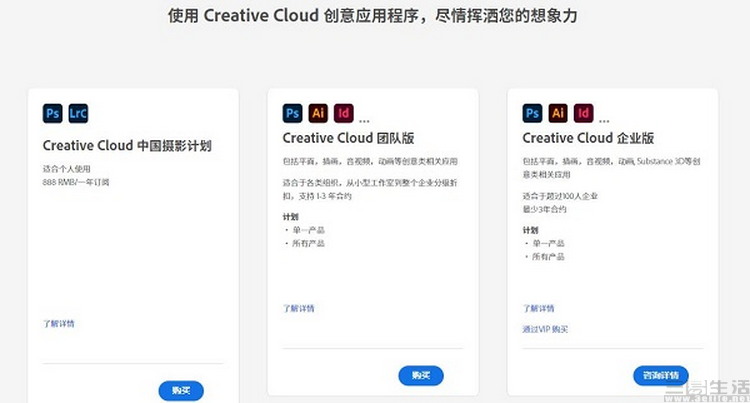Select the Creative Cloud 中国摄影计划 title
750x403 pixels.
(127, 146)
